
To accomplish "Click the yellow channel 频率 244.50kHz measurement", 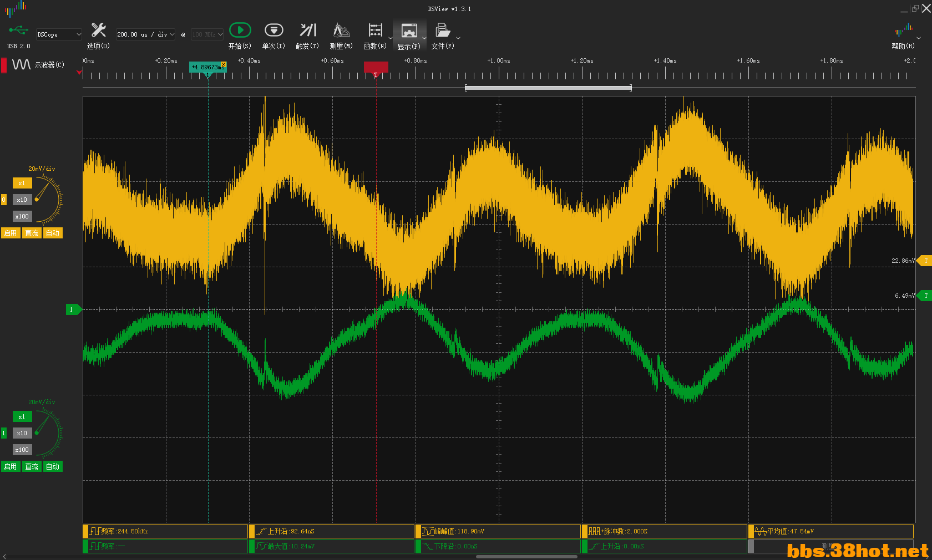I will click(165, 531).
